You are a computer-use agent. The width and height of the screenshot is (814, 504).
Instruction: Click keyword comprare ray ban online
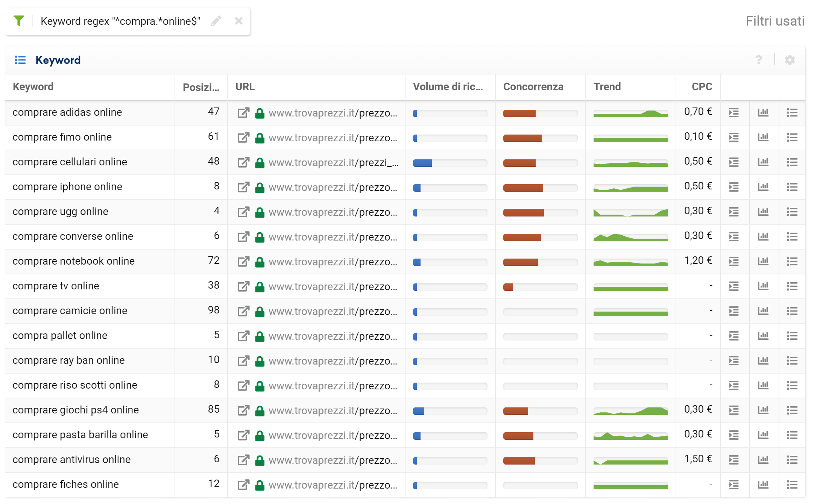click(68, 360)
